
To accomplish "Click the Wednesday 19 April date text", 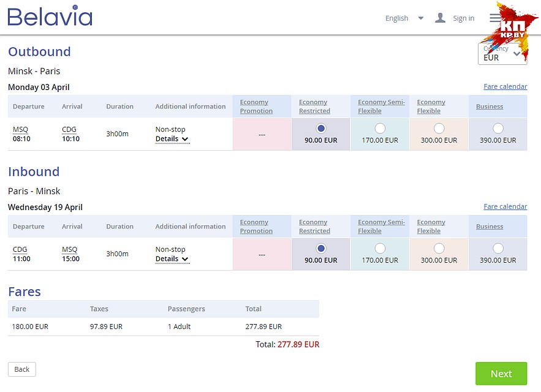I will (x=45, y=208).
